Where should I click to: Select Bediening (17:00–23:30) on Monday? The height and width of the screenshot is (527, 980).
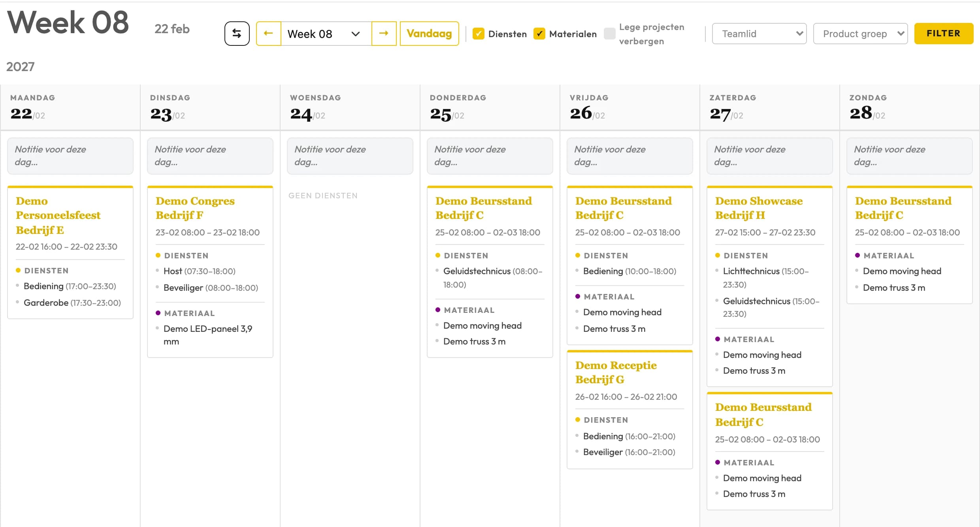70,286
